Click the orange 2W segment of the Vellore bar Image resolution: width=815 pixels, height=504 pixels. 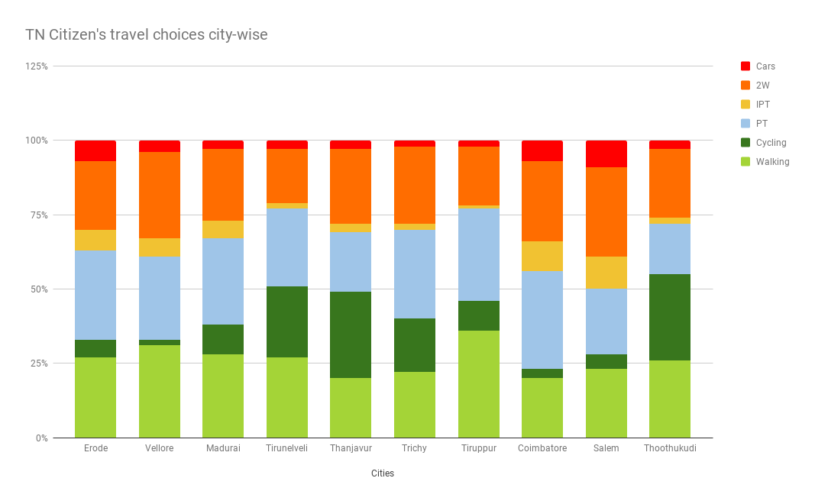[x=160, y=195]
